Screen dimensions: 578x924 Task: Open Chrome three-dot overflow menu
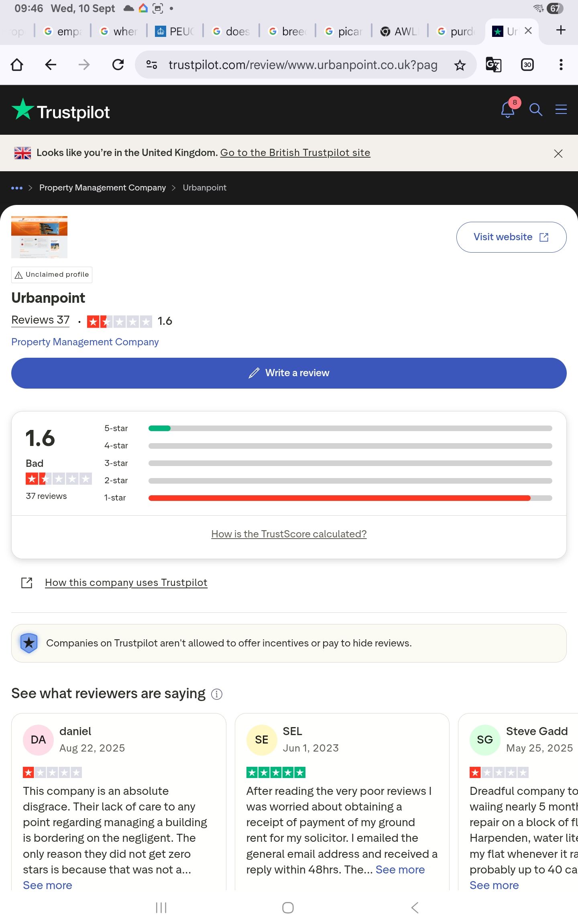tap(561, 65)
